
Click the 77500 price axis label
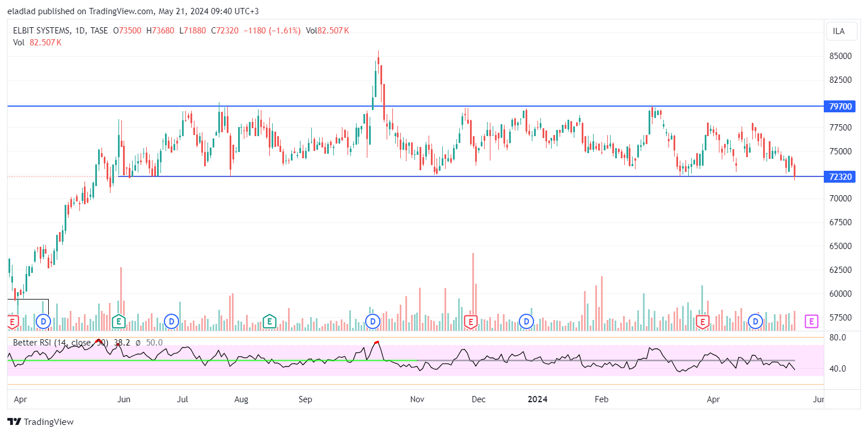(x=840, y=128)
